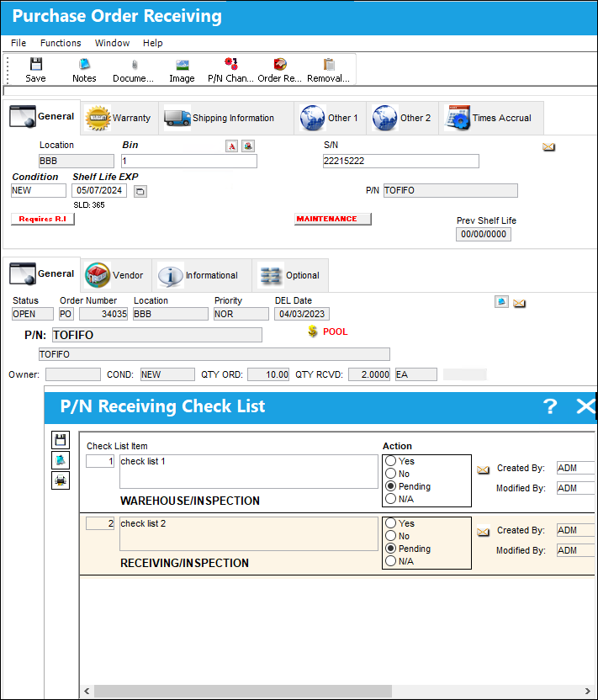Save the receiving check list
598x700 pixels.
coord(61,440)
